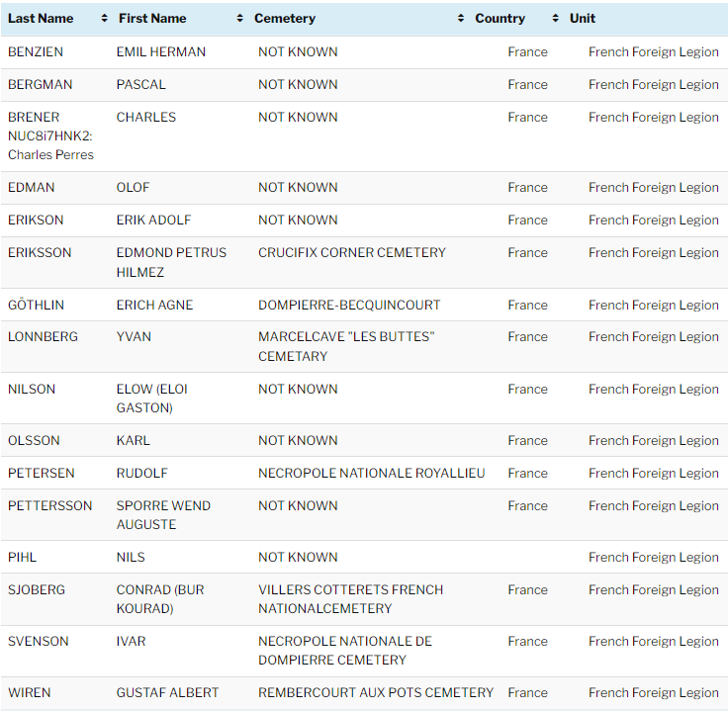Select last name ERIKSON
Image resolution: width=728 pixels, height=711 pixels.
click(x=36, y=220)
